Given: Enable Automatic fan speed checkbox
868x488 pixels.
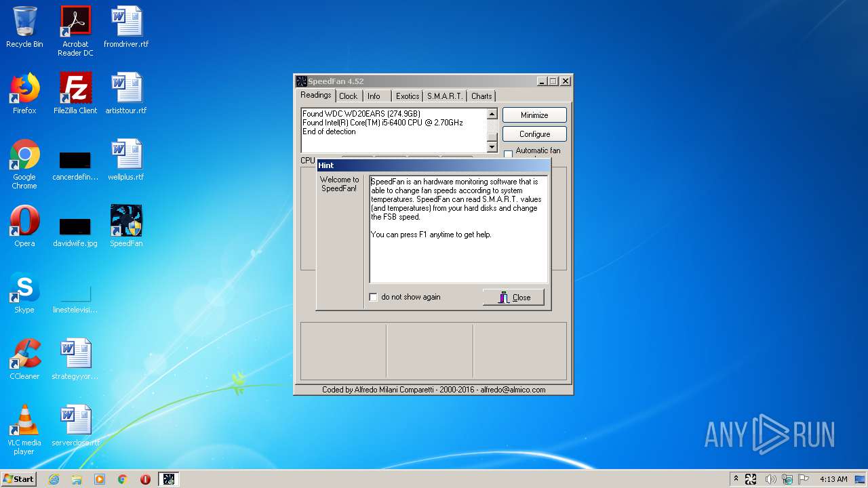Looking at the screenshot, I should 508,155.
